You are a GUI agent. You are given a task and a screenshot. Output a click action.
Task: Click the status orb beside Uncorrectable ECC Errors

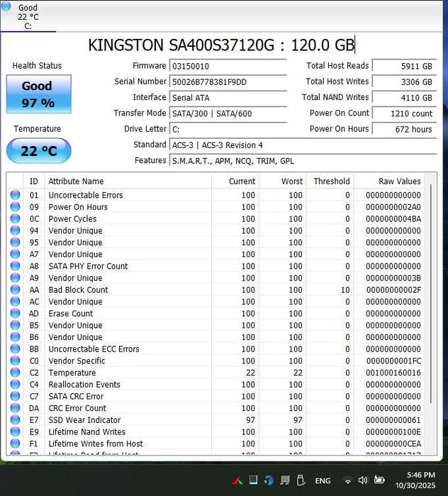coord(15,349)
